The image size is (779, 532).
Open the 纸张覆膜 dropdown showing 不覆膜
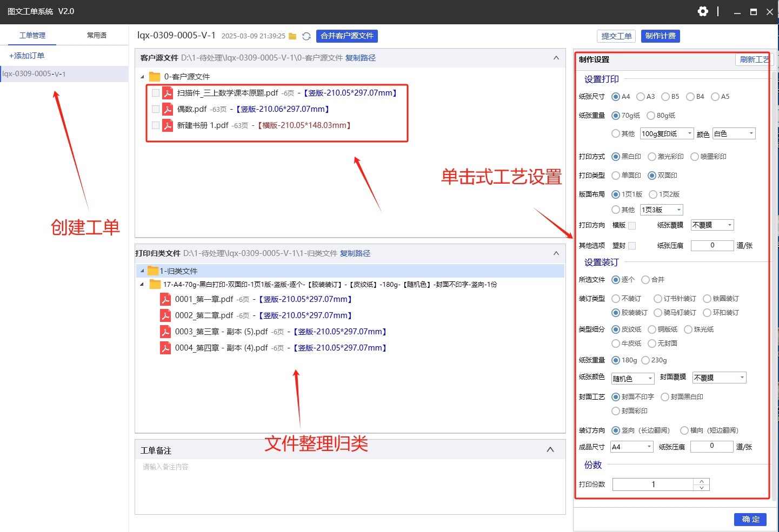[x=712, y=225]
